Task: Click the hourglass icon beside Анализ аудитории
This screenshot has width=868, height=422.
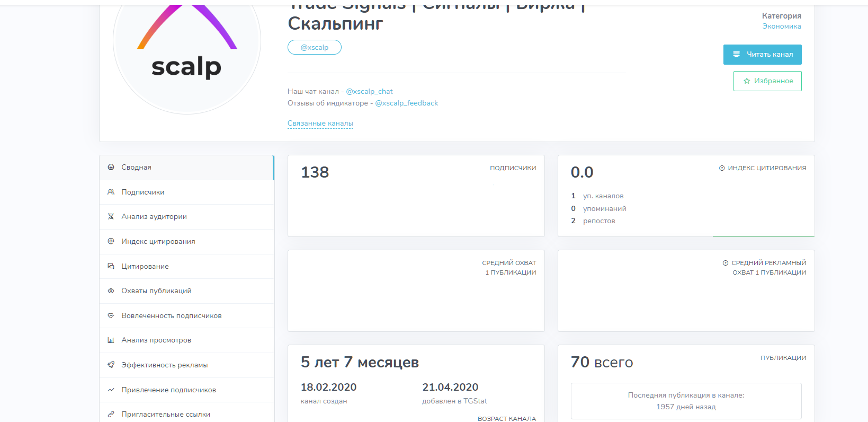Action: (x=111, y=216)
